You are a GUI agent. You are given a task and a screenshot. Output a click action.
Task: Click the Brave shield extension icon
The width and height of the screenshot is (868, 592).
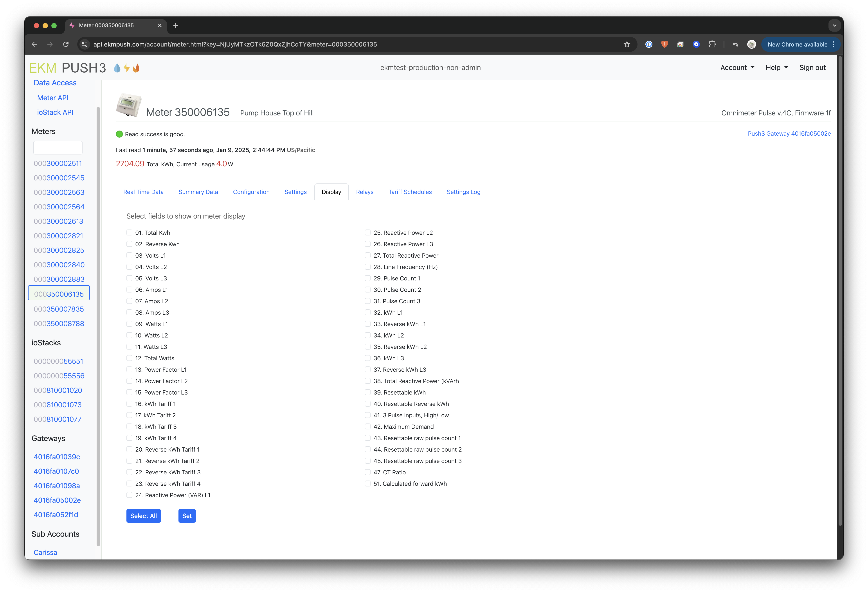tap(665, 44)
